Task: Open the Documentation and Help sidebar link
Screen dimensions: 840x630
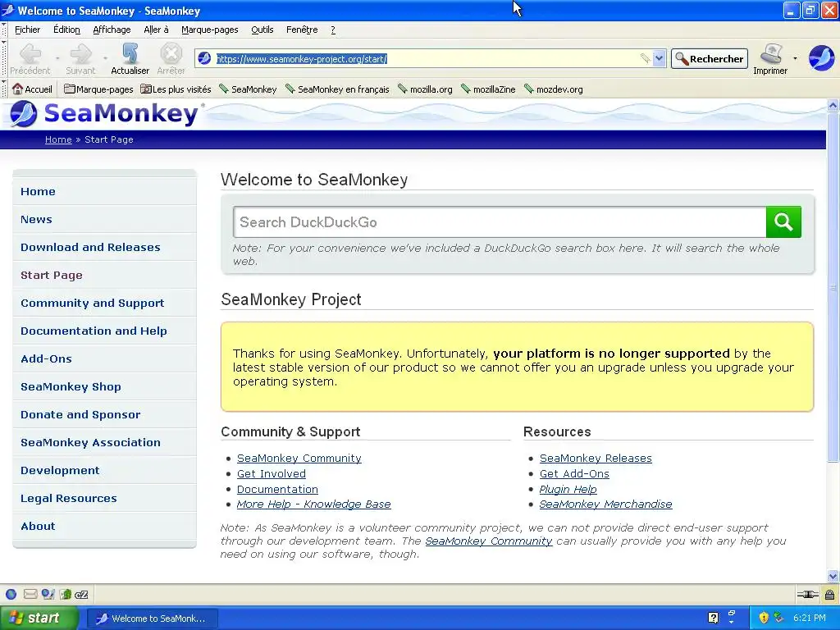Action: [x=94, y=331]
